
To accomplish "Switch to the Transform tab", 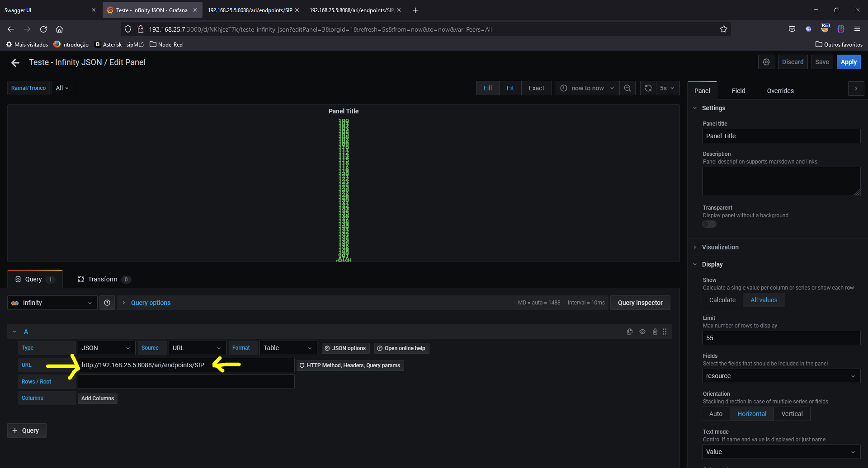I will point(102,279).
